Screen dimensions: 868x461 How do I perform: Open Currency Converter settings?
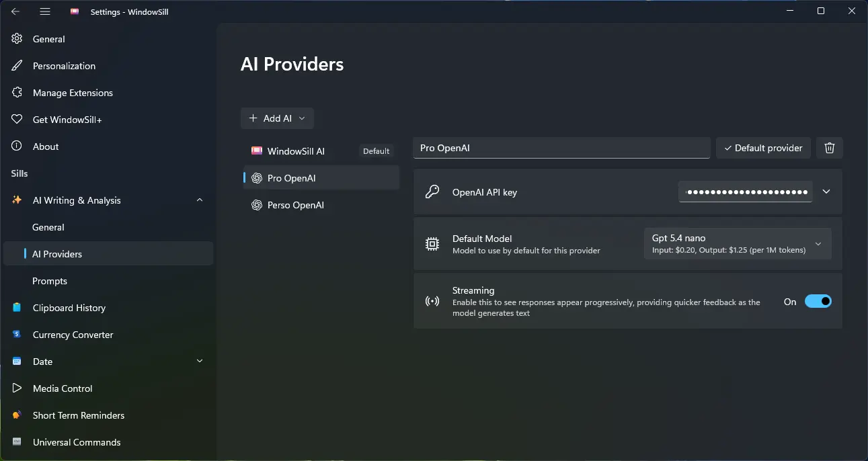click(x=108, y=335)
